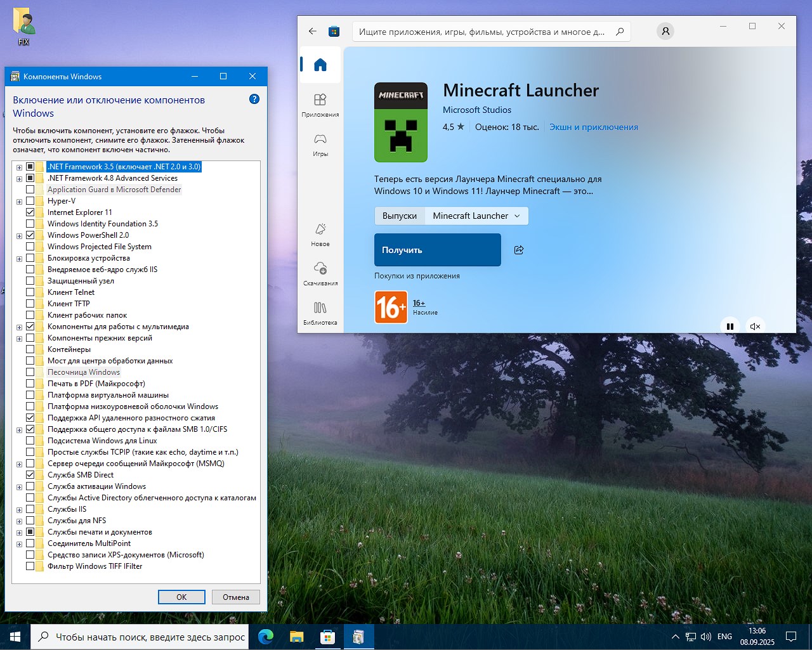Expand the .NET Framework 3.5 tree node
This screenshot has height=650, width=812.
[x=19, y=167]
